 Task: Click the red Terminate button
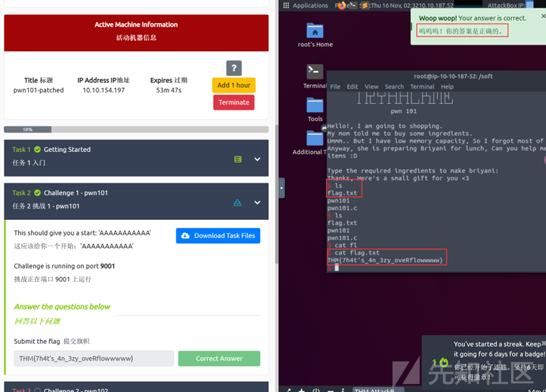(x=233, y=102)
